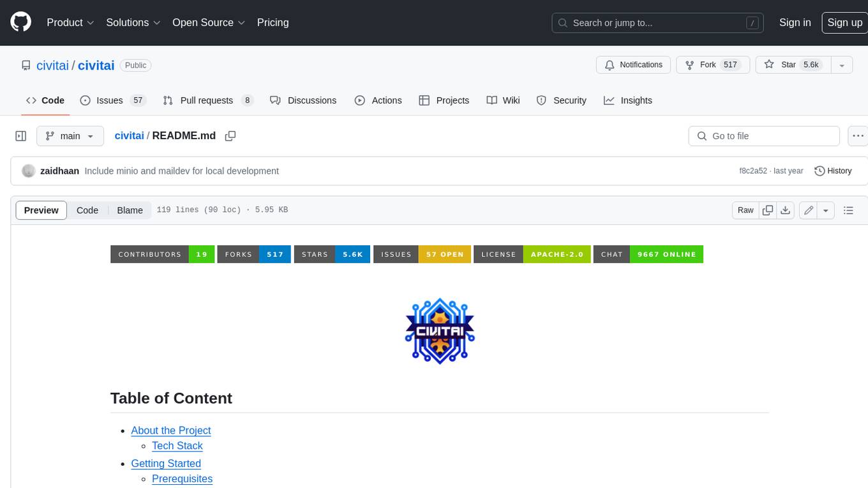This screenshot has width=868, height=488.
Task: Open the Discussions tab
Action: click(x=303, y=100)
